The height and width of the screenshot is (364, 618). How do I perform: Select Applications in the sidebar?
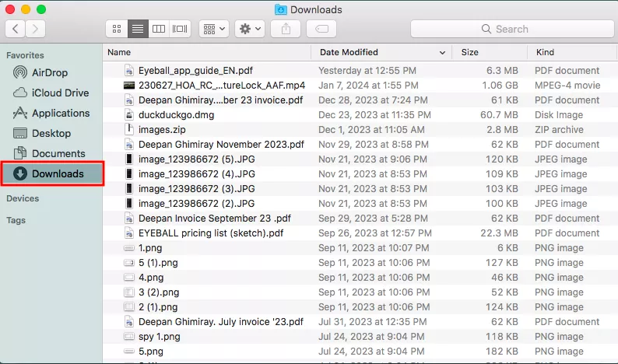coord(60,113)
